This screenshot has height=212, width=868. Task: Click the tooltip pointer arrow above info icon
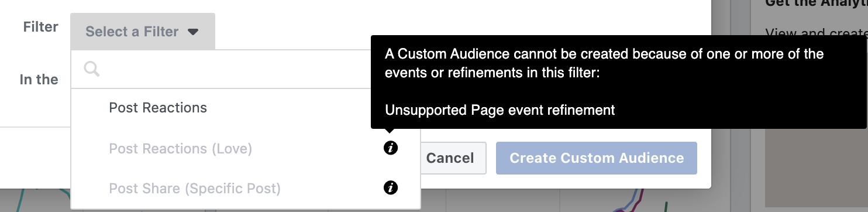(x=391, y=132)
